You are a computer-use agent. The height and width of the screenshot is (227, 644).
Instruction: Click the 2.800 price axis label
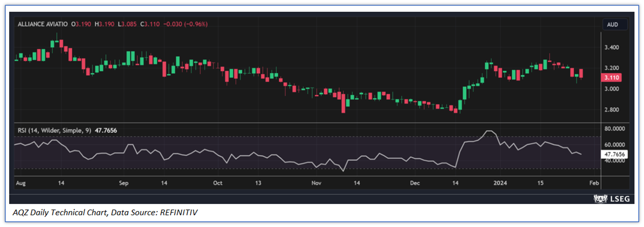[612, 110]
